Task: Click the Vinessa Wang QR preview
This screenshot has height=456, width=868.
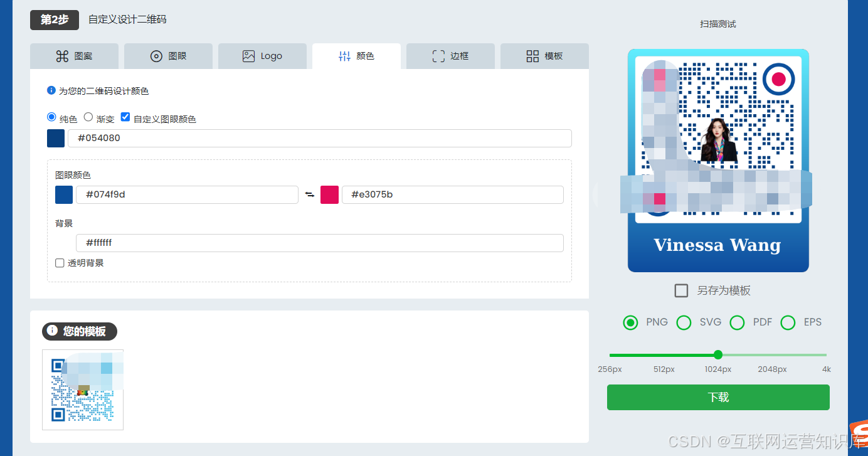Action: 718,161
